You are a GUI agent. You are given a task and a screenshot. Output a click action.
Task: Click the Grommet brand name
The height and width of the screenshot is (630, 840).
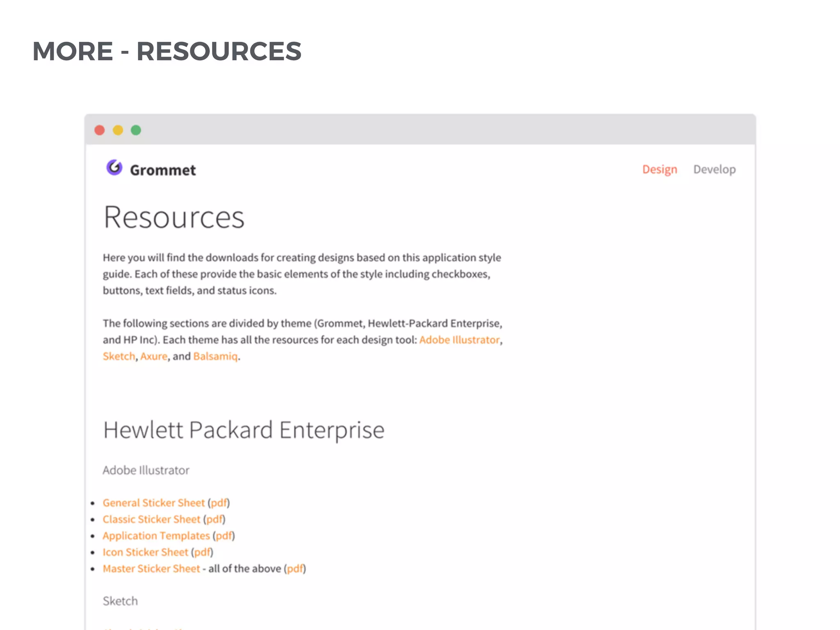coord(163,170)
